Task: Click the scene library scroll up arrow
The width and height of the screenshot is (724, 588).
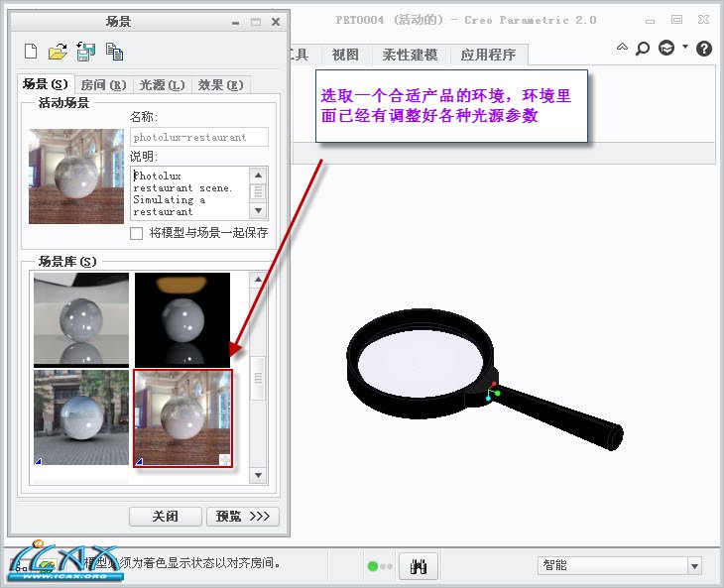Action: (258, 280)
